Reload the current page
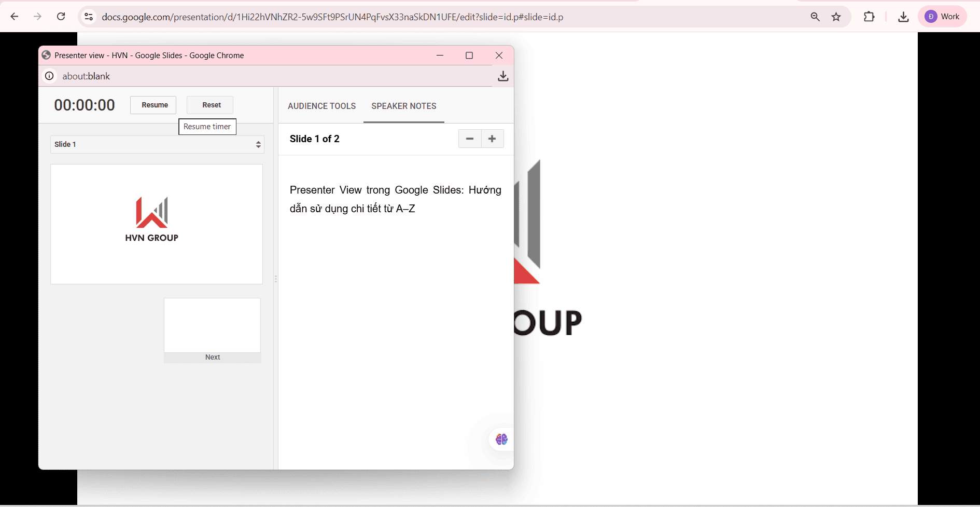Screen dimensions: 980x507 tap(61, 16)
